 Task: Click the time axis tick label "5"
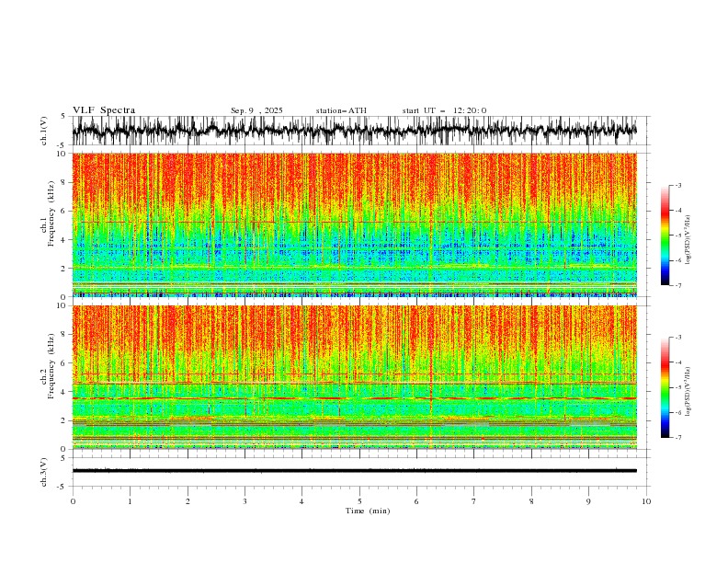[x=359, y=501]
